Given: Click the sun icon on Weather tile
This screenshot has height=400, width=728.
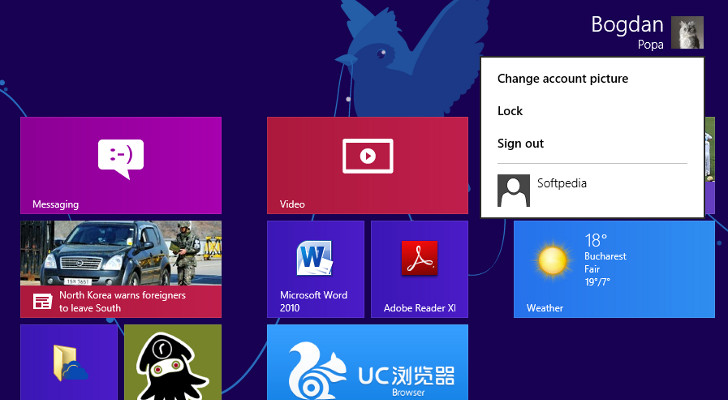Looking at the screenshot, I should coord(551,262).
